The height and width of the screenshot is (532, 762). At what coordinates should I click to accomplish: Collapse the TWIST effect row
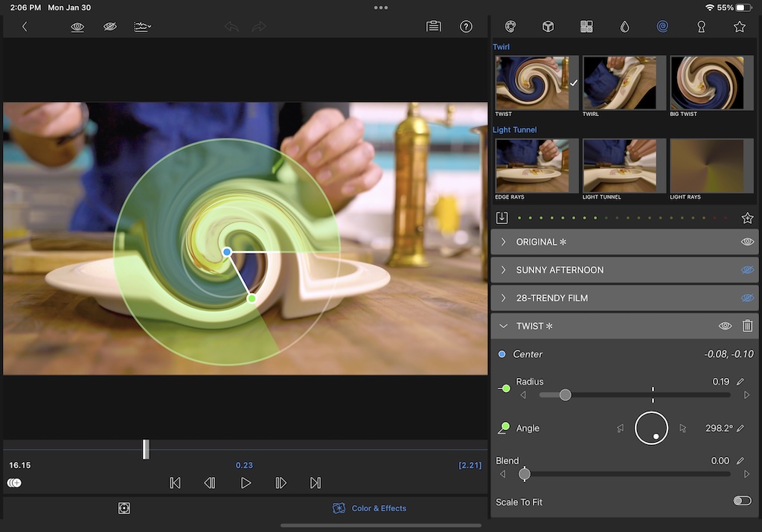click(x=504, y=326)
